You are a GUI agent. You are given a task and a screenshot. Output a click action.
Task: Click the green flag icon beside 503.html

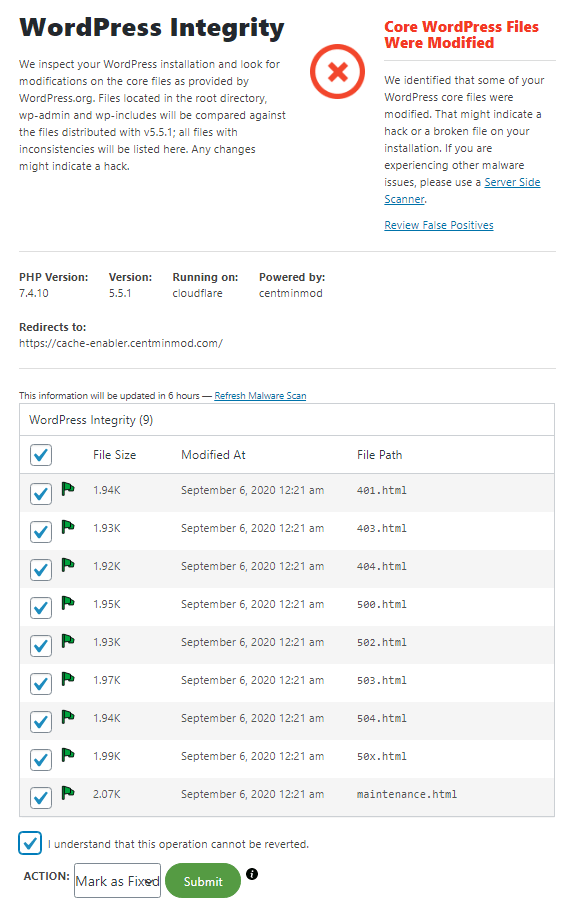coord(68,679)
